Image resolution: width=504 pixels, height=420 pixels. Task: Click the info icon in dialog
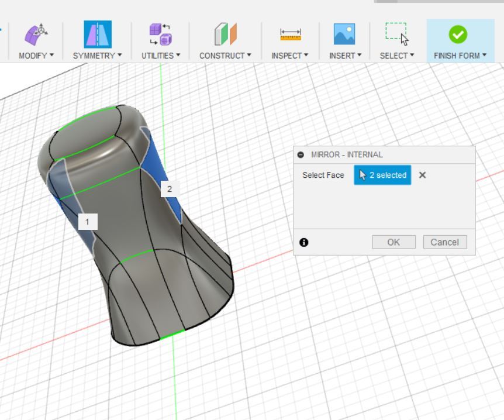coord(304,242)
